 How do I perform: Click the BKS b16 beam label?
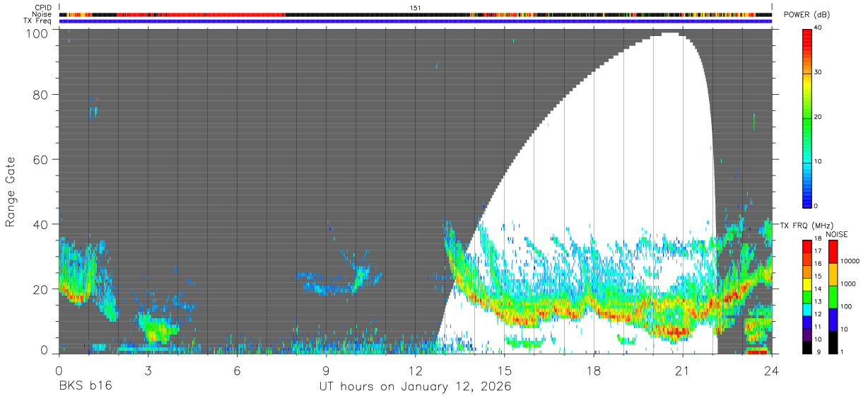coord(84,387)
